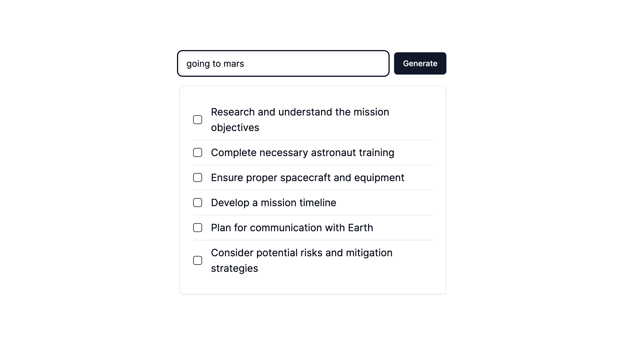Click the 'Plan for communication with Earth' label
This screenshot has height=355, width=644.
coord(292,228)
